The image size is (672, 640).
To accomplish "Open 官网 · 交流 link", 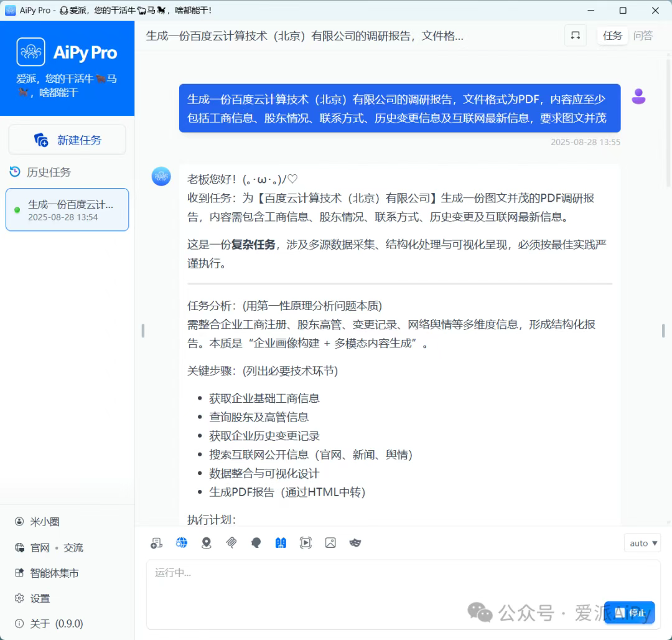I will 57,547.
